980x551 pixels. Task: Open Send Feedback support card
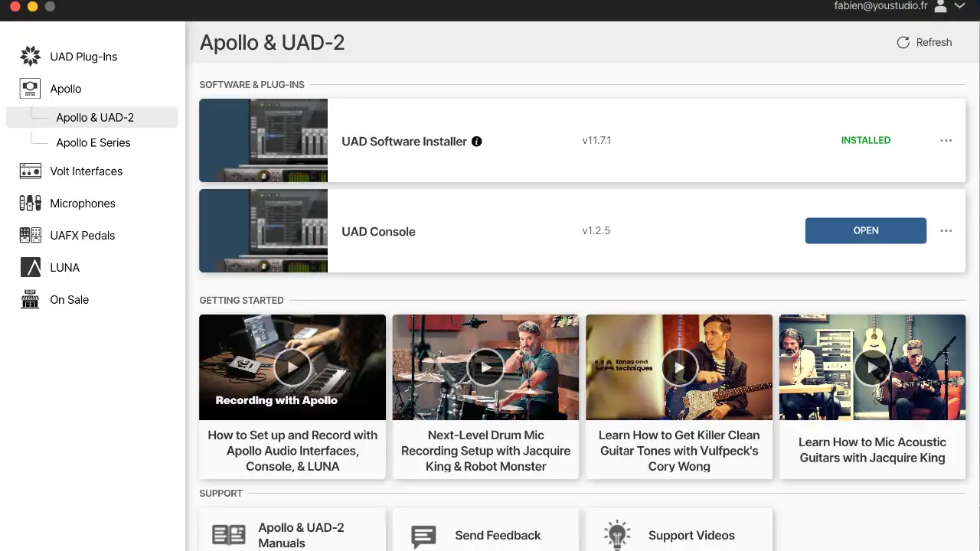pyautogui.click(x=486, y=530)
